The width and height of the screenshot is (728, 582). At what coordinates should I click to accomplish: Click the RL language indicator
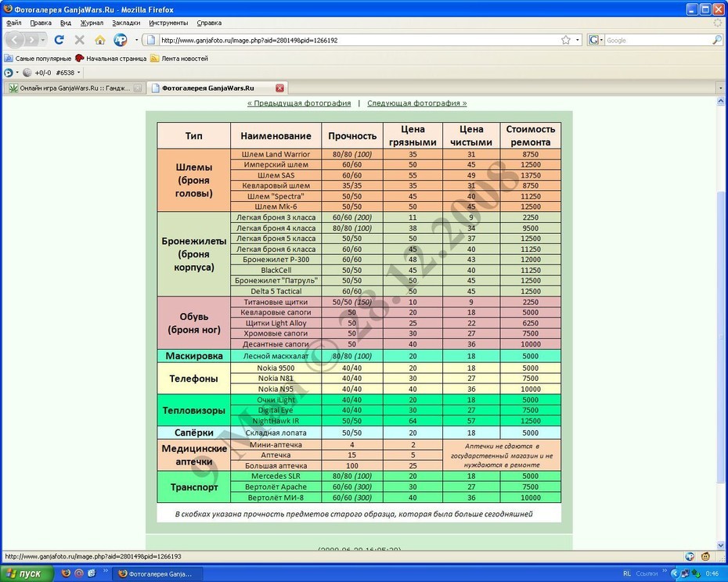627,574
